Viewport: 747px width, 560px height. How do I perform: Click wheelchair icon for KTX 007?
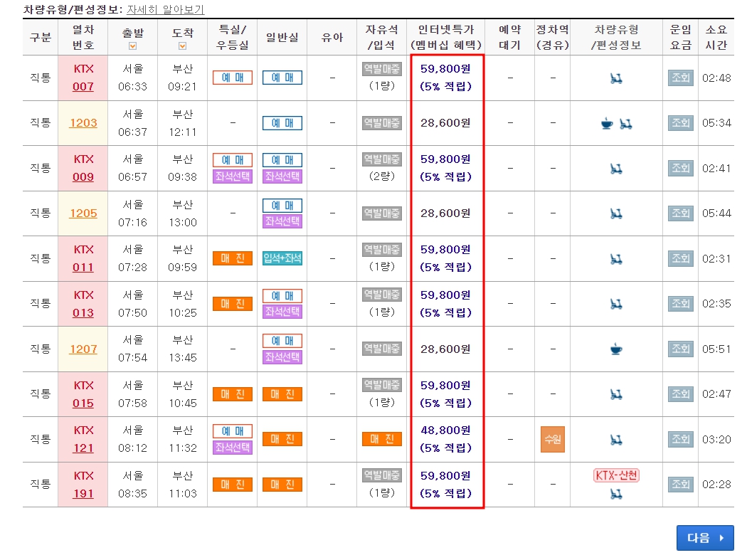tap(616, 78)
